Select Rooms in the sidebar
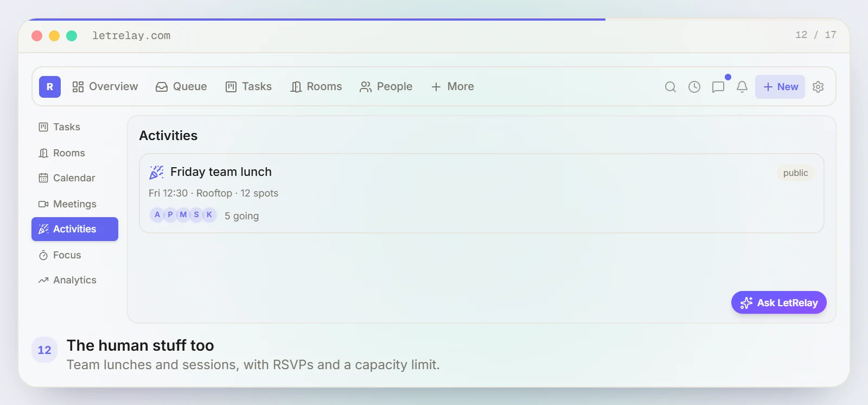This screenshot has width=868, height=405. point(75,153)
